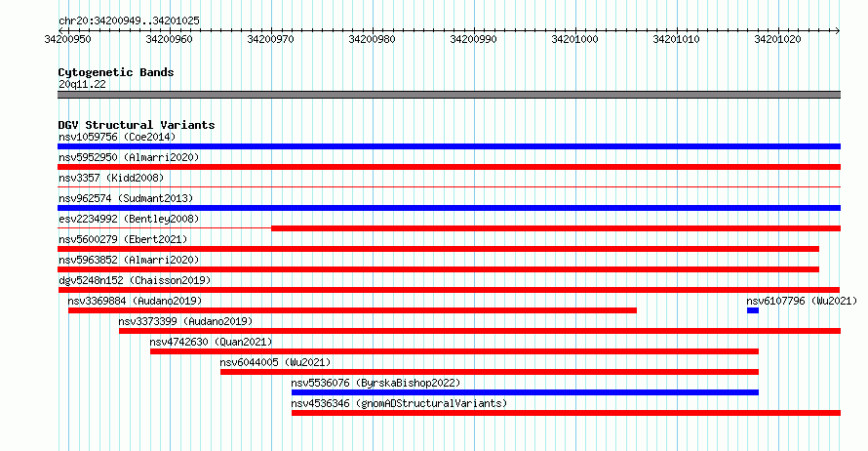The image size is (868, 451).
Task: Select the red bar under nsv4742630 (Quan2021)
Action: pyautogui.click(x=454, y=351)
